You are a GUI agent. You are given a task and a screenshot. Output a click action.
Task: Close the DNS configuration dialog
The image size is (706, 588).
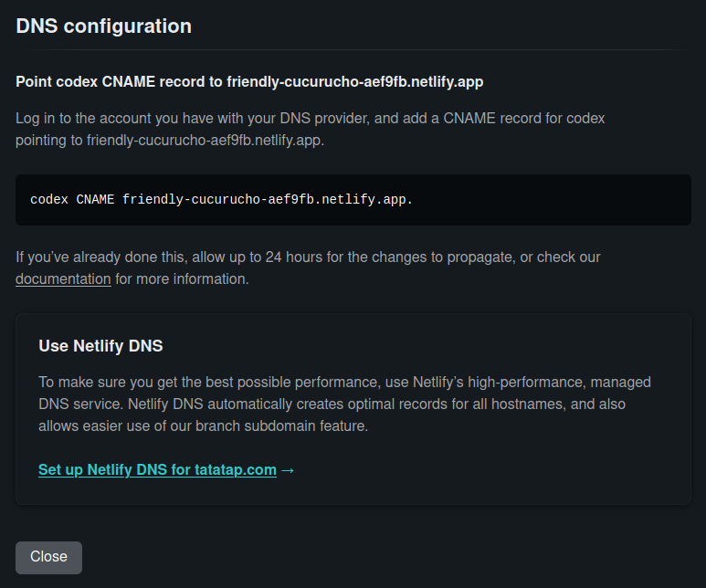click(48, 557)
